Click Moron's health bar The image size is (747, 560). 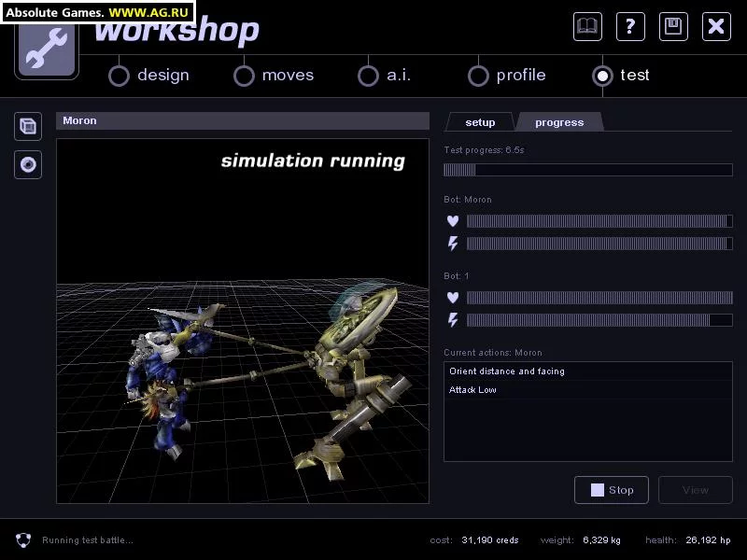599,221
